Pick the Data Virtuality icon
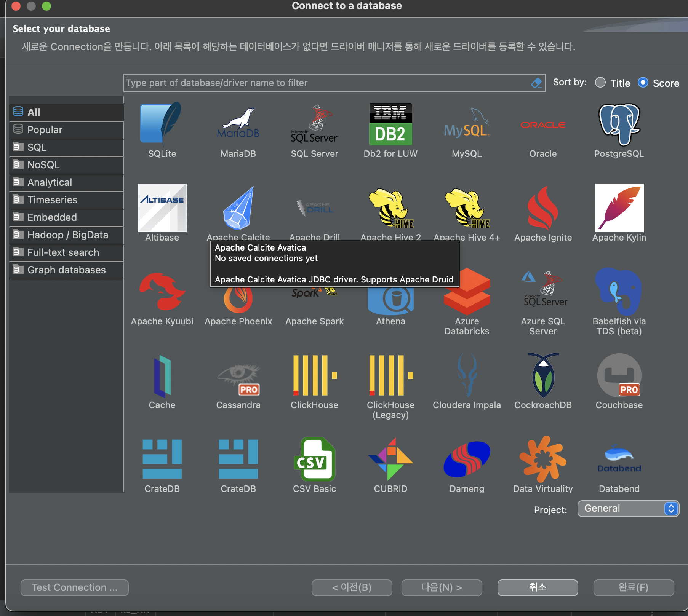 543,459
